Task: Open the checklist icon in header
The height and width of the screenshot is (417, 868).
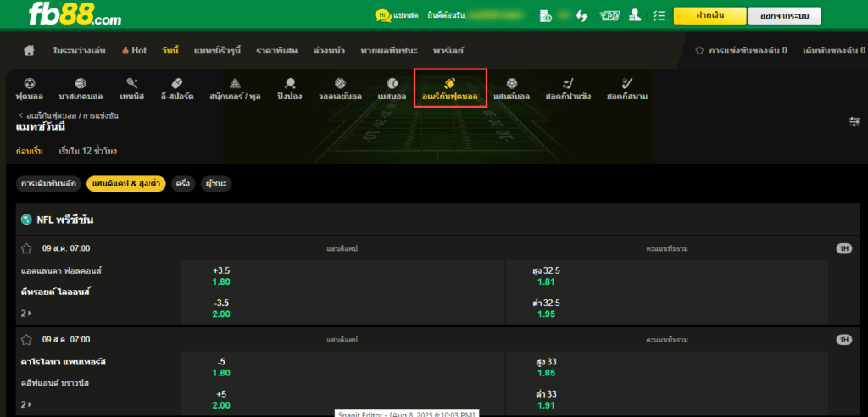Action: click(x=658, y=15)
